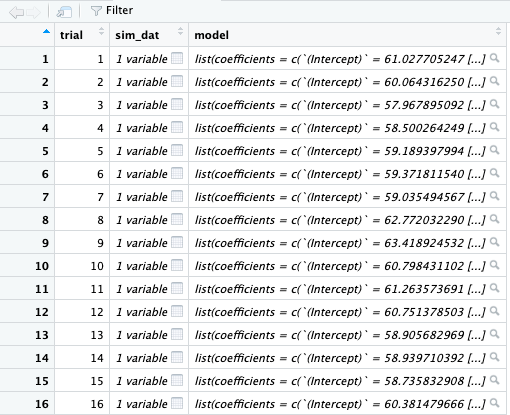Click the forward arrow navigation icon
The width and height of the screenshot is (510, 415).
click(x=33, y=12)
